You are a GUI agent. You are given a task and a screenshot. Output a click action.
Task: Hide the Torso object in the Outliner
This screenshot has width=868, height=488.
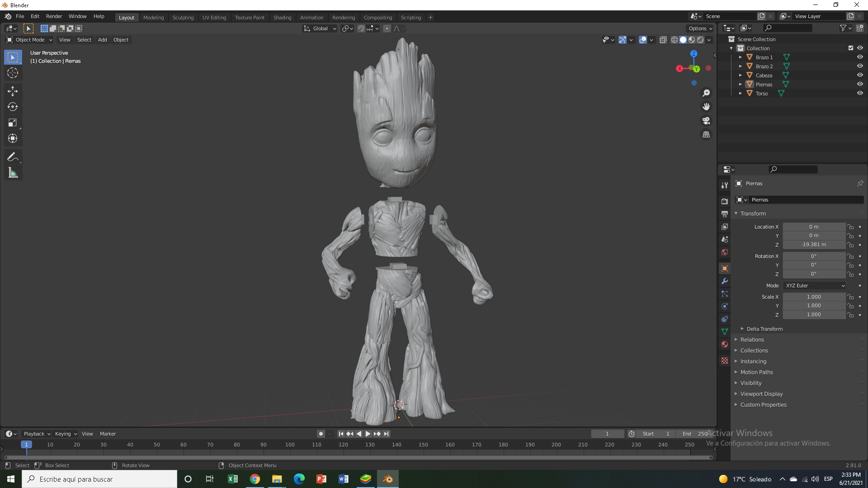click(x=860, y=93)
